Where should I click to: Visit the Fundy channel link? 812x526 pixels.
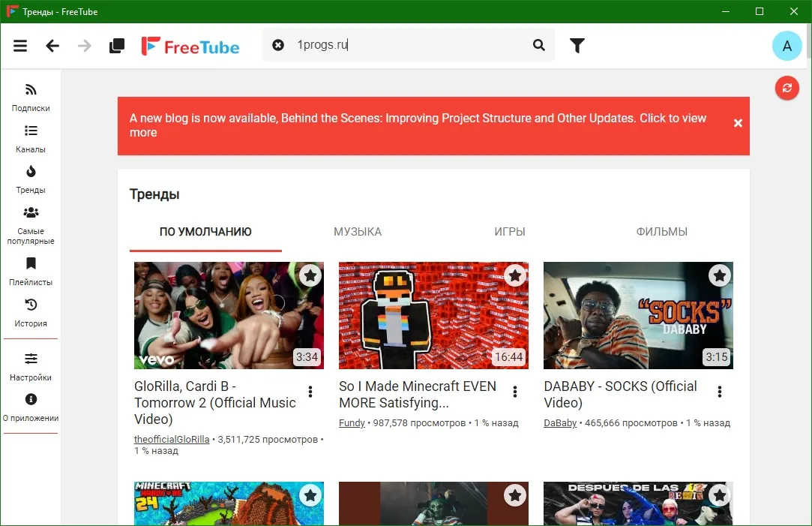pyautogui.click(x=352, y=423)
